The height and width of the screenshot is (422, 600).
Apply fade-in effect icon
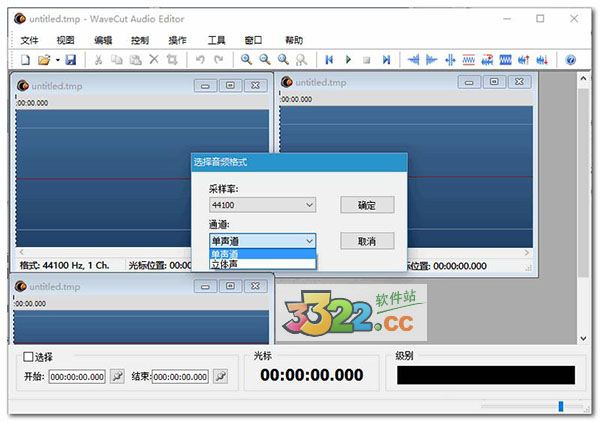[413, 60]
